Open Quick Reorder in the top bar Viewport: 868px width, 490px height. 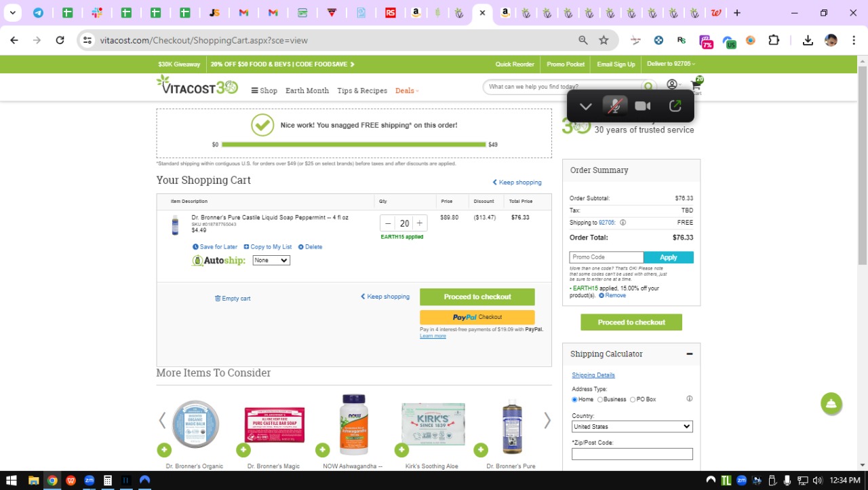click(515, 64)
